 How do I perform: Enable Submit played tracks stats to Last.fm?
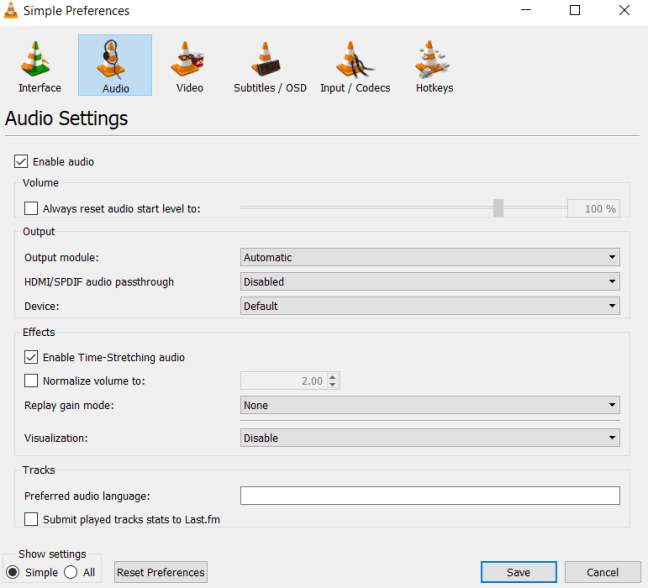[x=31, y=519]
